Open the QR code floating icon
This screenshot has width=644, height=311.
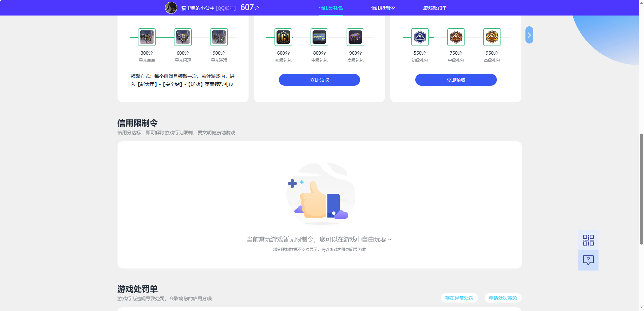click(x=588, y=240)
